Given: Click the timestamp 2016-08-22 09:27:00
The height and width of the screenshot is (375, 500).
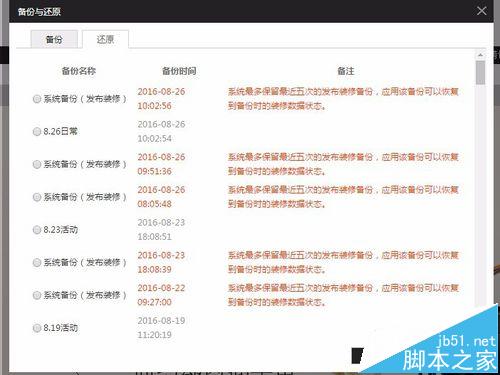Looking at the screenshot, I should pos(161,295).
